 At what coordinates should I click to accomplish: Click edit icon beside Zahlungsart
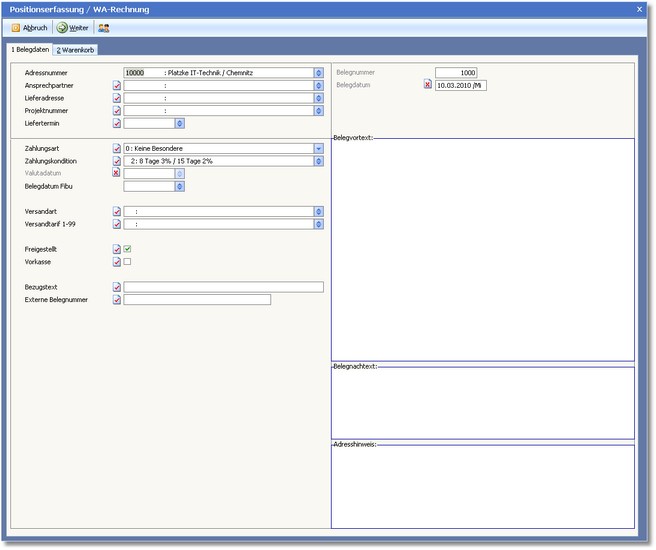click(x=117, y=149)
